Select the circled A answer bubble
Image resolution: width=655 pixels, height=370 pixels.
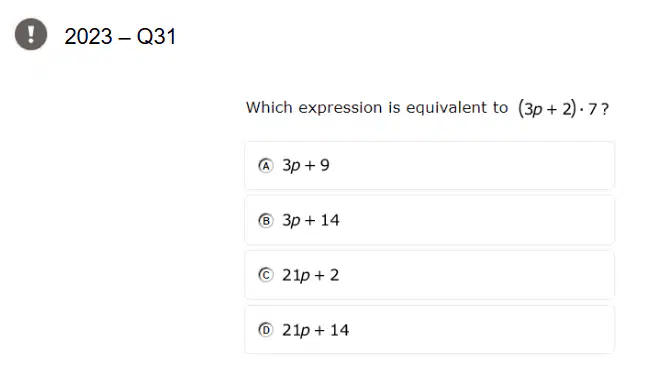(x=266, y=166)
